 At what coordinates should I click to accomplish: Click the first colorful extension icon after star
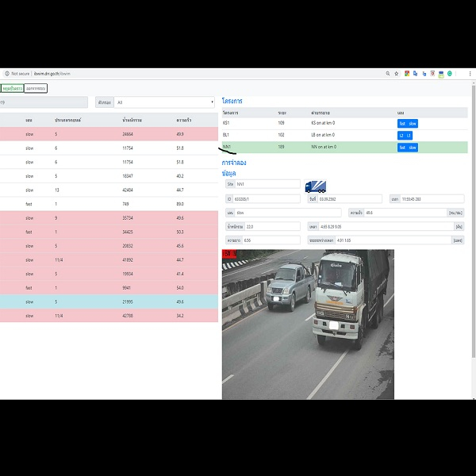pos(407,74)
